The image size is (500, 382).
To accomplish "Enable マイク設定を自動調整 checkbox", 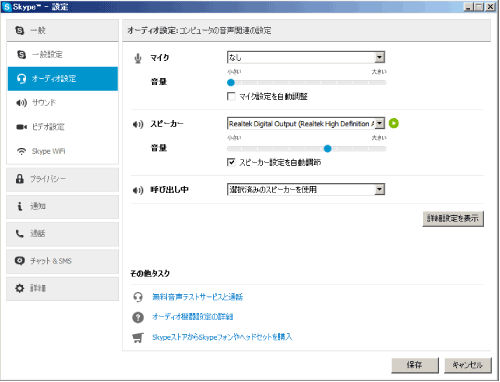I will coord(231,96).
